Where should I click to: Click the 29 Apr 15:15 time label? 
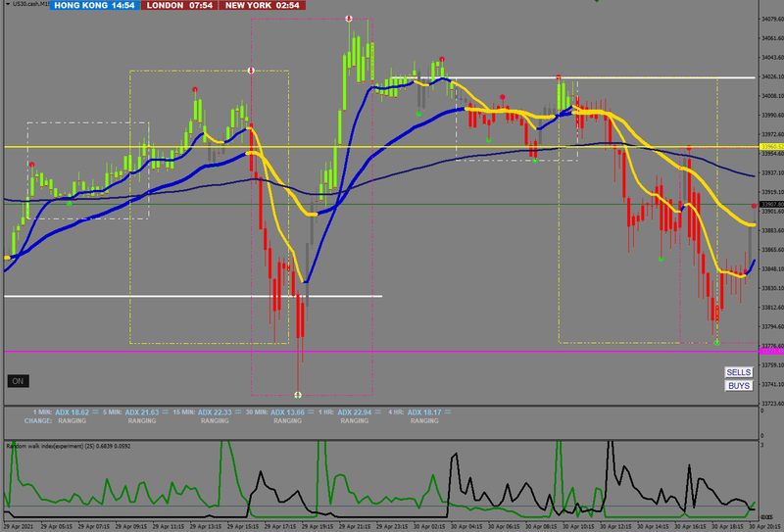pyautogui.click(x=243, y=527)
